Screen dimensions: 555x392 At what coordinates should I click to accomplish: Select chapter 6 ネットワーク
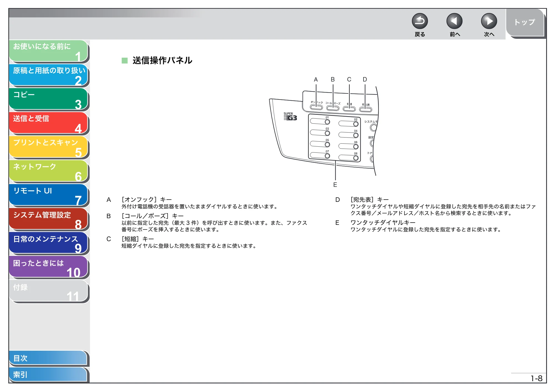click(49, 171)
